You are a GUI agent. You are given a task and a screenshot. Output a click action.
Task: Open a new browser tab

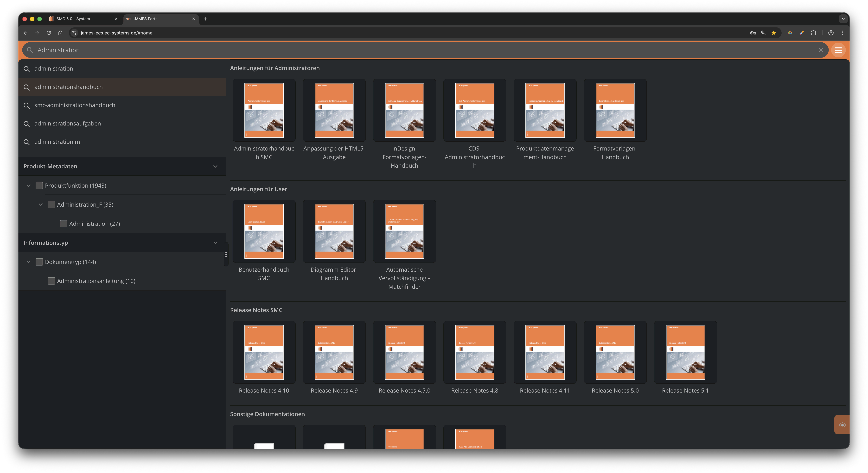point(205,19)
